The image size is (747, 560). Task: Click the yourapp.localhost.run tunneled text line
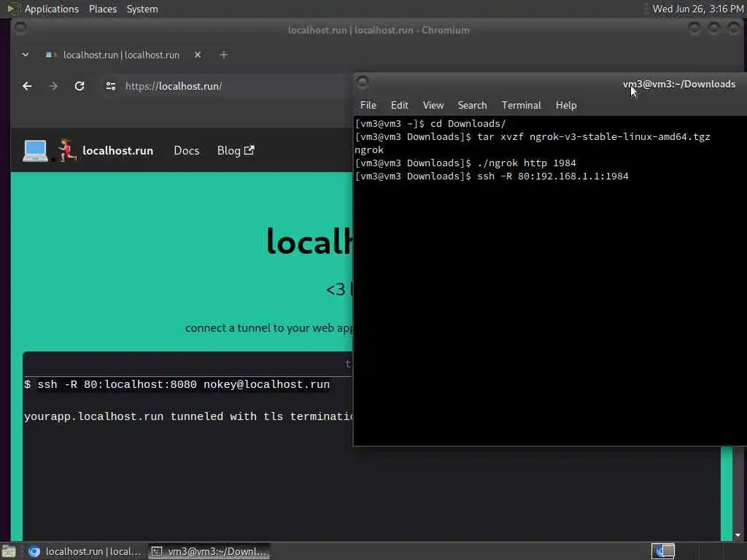188,416
